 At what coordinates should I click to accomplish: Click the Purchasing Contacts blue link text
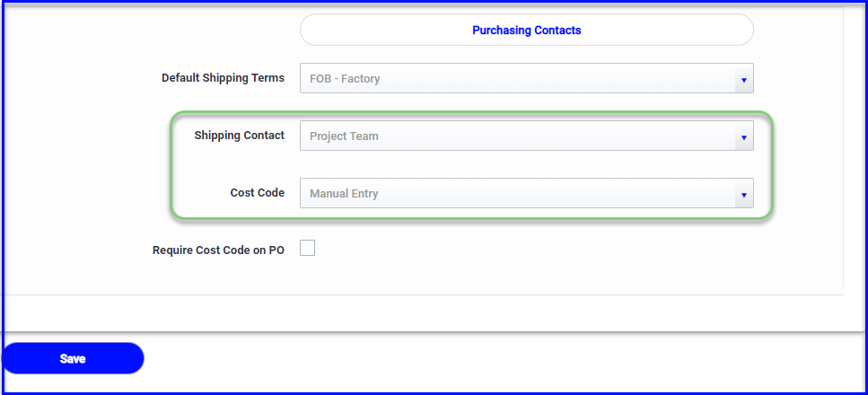[526, 31]
